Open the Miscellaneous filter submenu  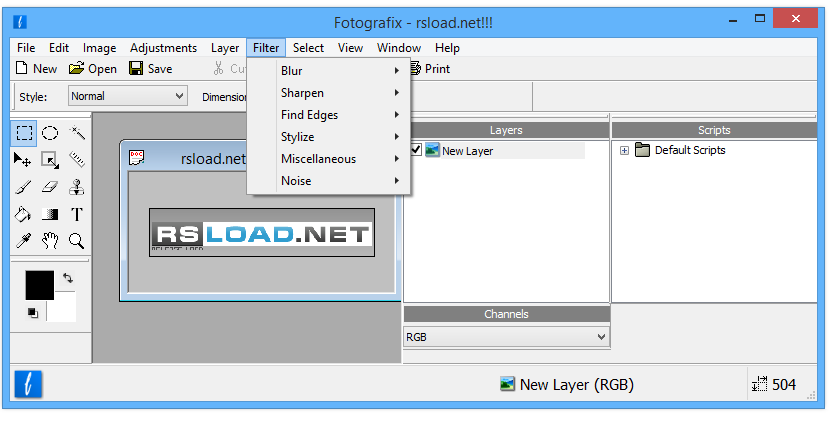[329, 158]
